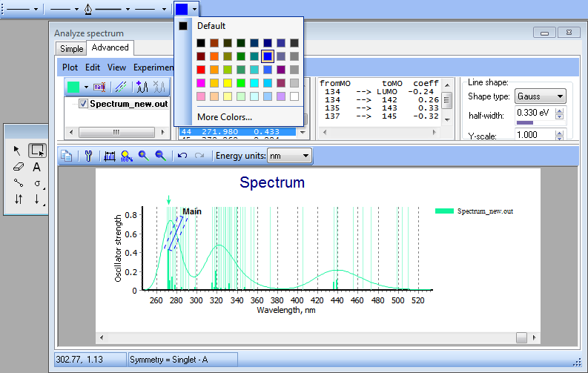588x373 pixels.
Task: Click the pen nib line icon
Action: click(x=88, y=9)
